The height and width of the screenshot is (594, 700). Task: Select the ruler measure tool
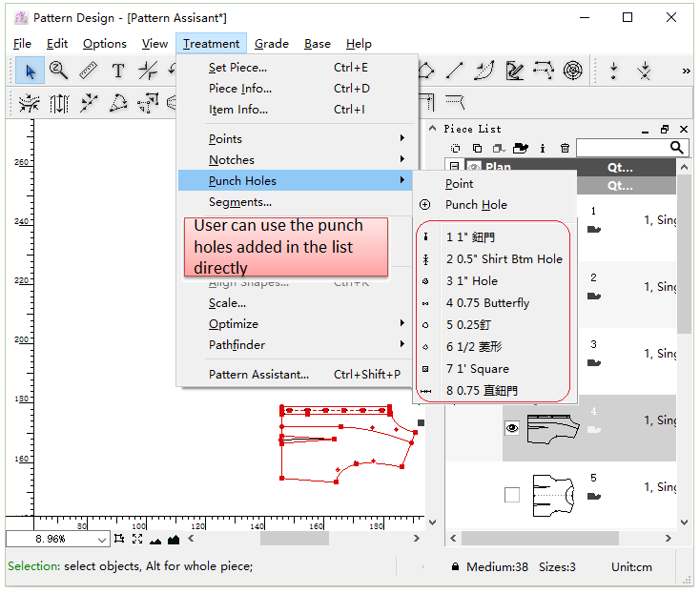[88, 71]
